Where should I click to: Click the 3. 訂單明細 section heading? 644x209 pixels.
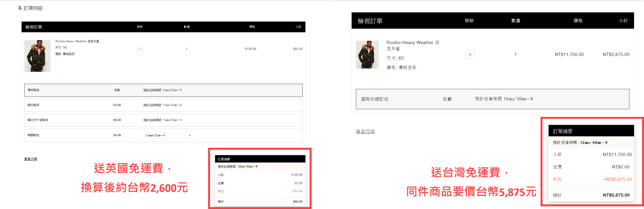click(30, 8)
